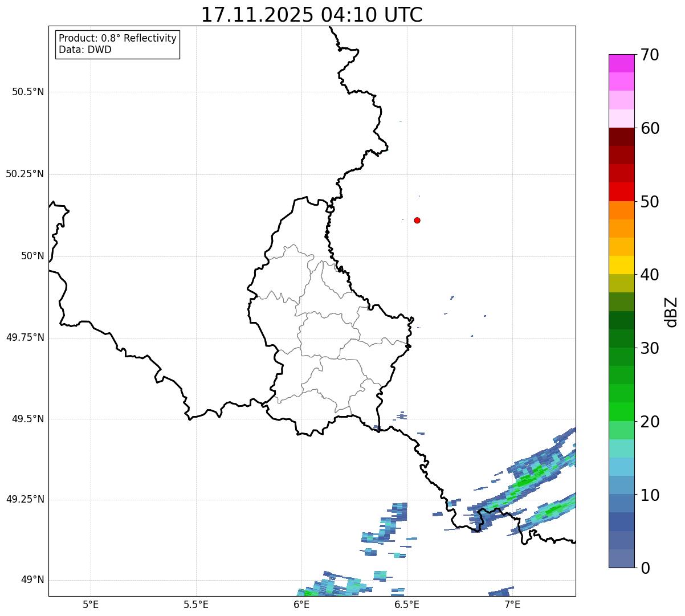Image resolution: width=685 pixels, height=616 pixels.
Task: Click the 49.5°N latitude label
Action: (x=28, y=419)
